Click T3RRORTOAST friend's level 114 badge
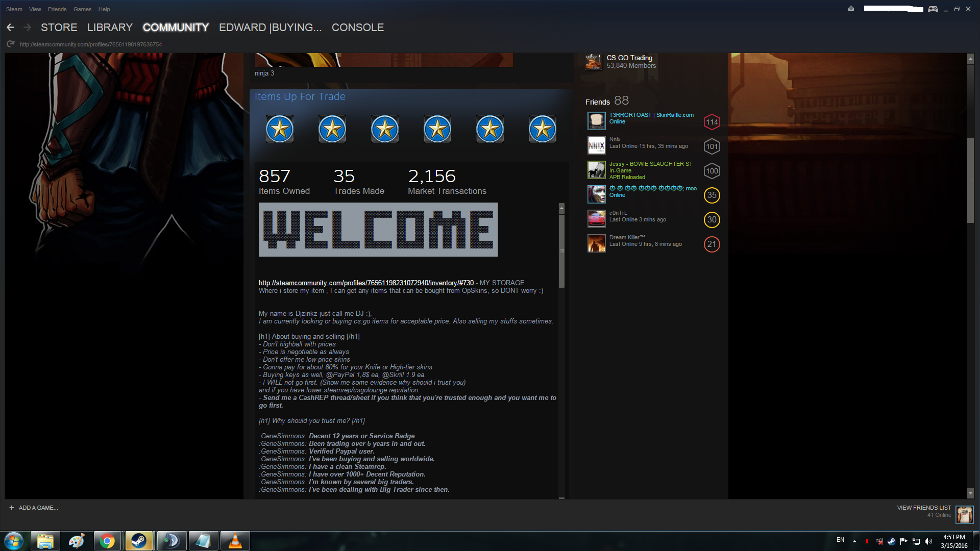Image resolution: width=980 pixels, height=551 pixels. pos(712,122)
